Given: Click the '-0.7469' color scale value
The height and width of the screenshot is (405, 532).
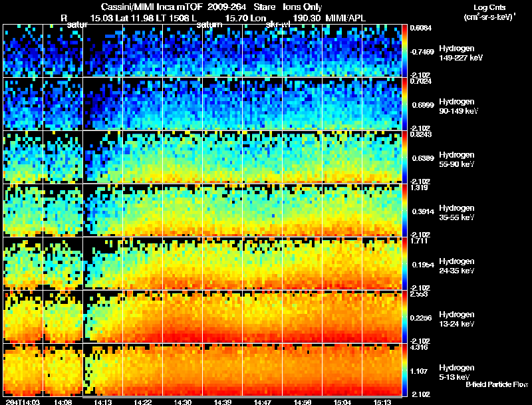Looking at the screenshot, I should click(x=422, y=52).
